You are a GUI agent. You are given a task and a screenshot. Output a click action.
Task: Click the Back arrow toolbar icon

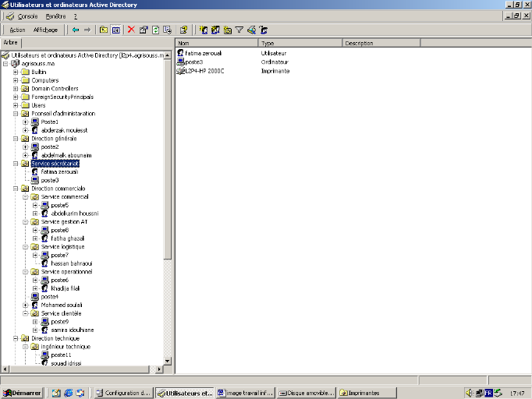click(x=76, y=30)
